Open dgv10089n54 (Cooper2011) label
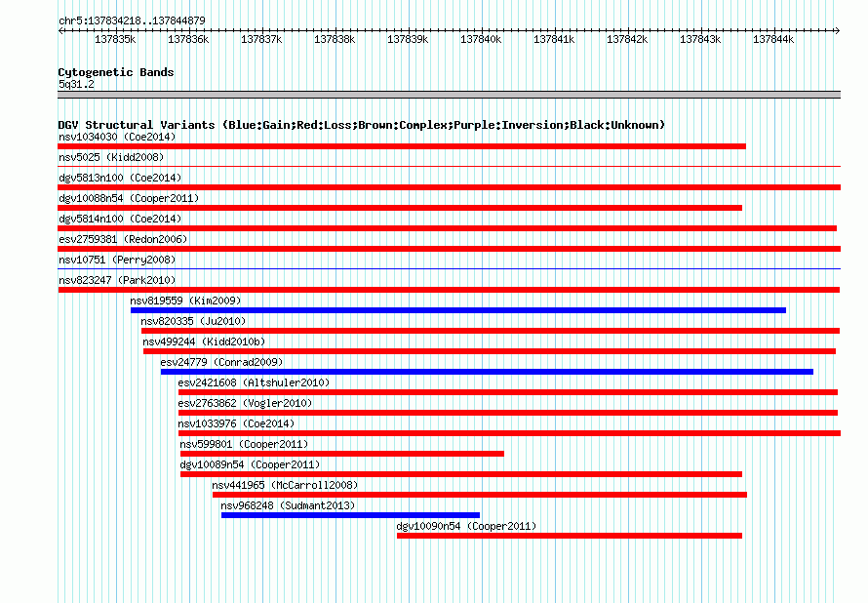 tap(250, 464)
